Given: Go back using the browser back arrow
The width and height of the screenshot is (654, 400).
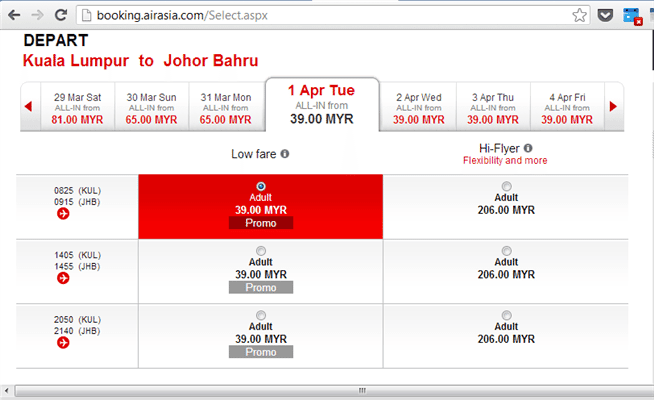Looking at the screenshot, I should click(x=14, y=15).
